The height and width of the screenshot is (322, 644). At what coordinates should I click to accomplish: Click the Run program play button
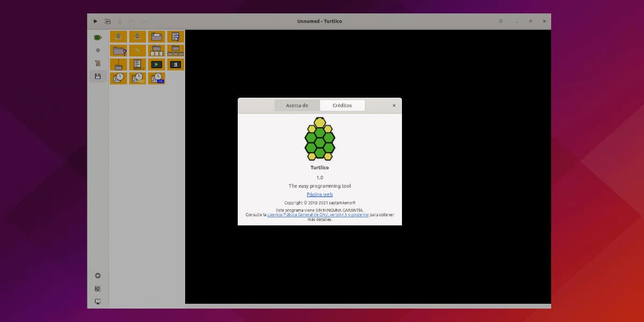point(96,21)
